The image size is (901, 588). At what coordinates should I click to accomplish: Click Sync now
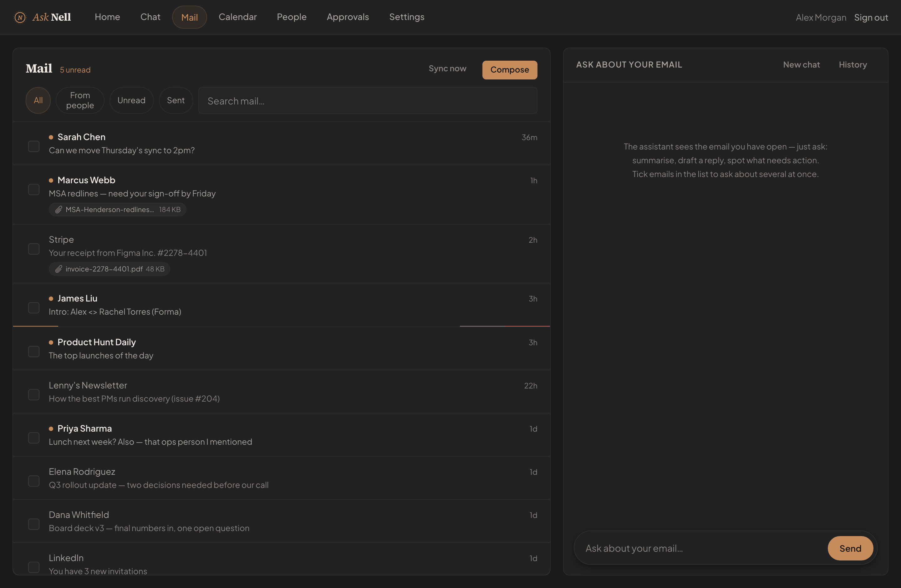coord(447,68)
